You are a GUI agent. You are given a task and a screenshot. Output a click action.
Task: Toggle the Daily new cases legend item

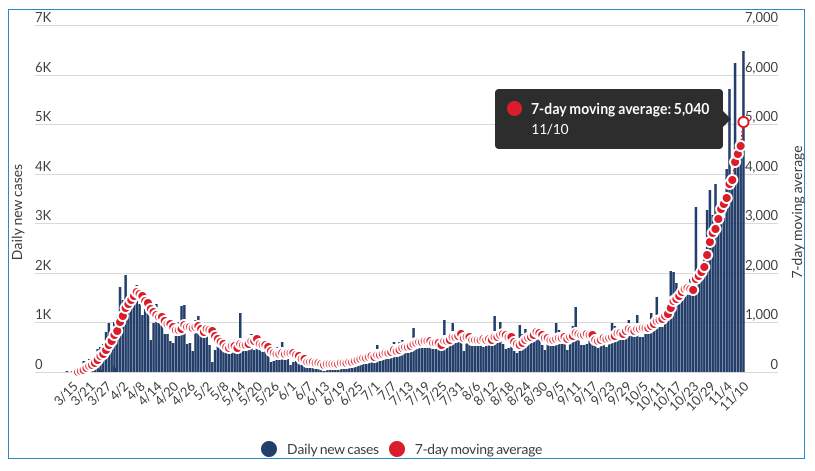320,449
